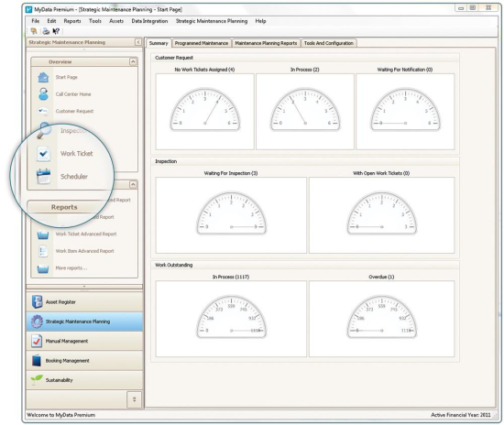Click the Asset Register icon

pyautogui.click(x=37, y=301)
